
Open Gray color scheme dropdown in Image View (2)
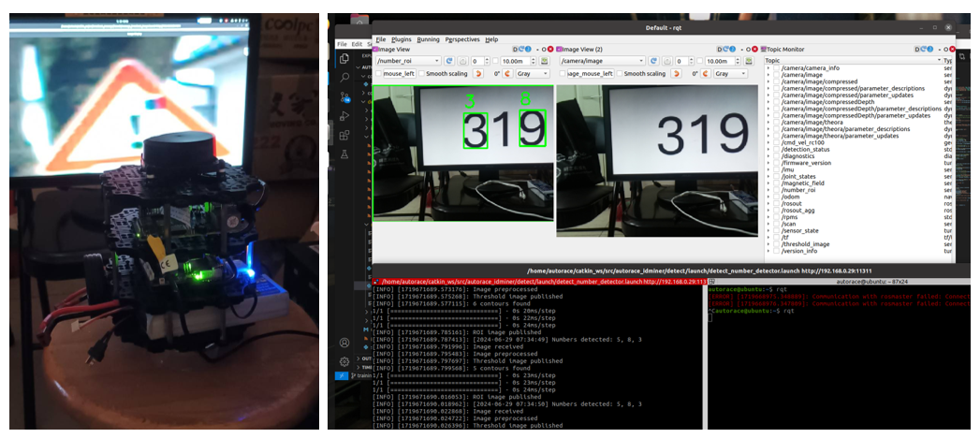(x=730, y=73)
